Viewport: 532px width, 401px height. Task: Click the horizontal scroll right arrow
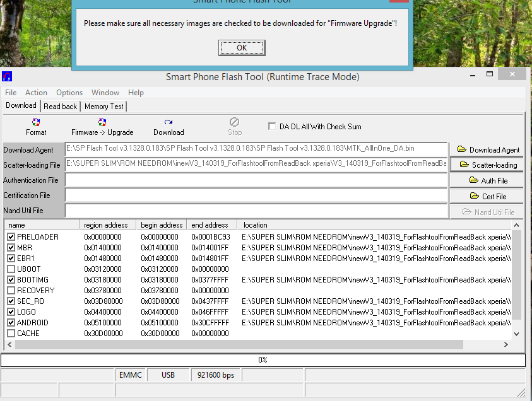[506, 345]
